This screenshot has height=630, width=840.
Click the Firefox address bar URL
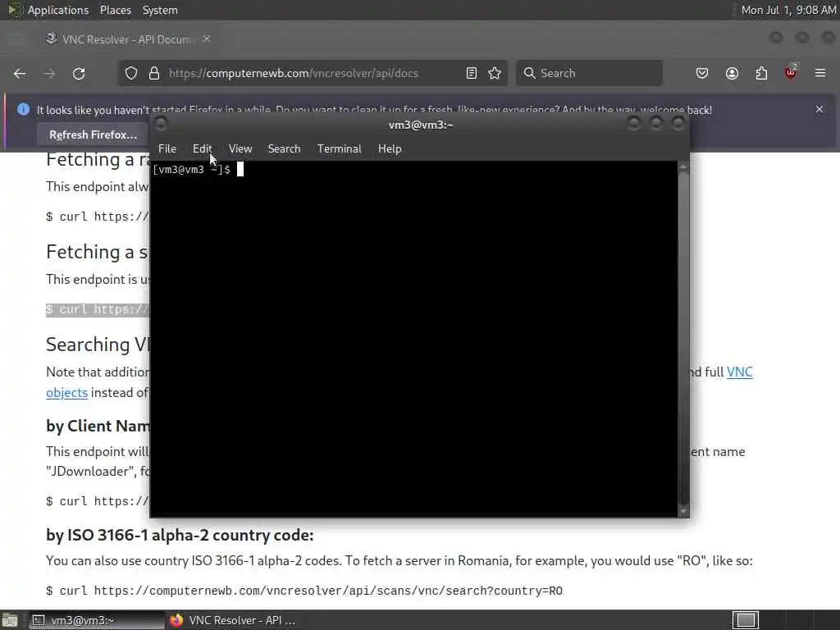point(294,73)
